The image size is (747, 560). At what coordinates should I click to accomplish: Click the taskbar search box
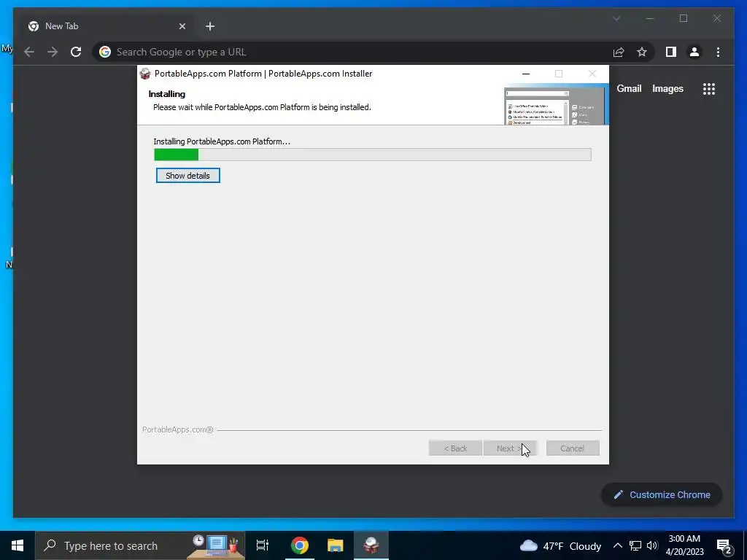click(x=140, y=545)
